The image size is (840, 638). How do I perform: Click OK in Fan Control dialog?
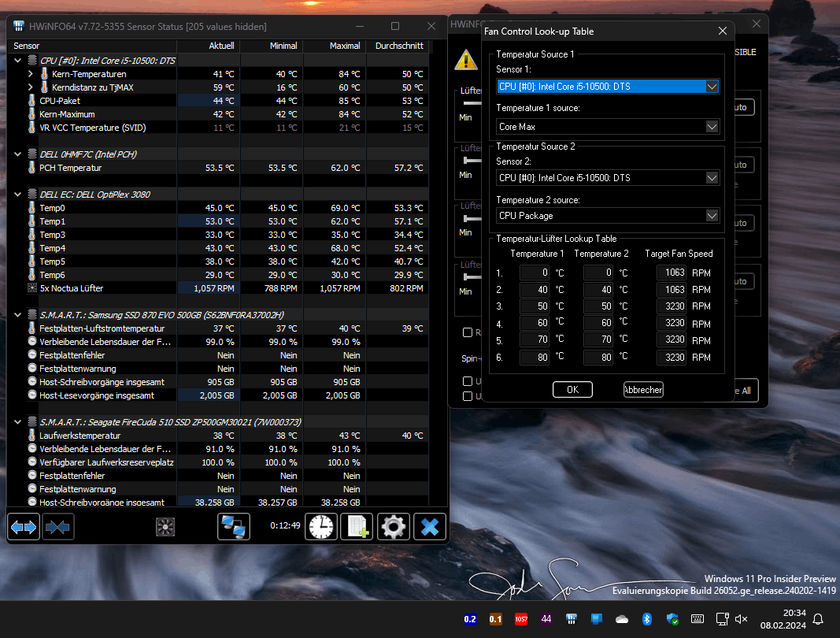point(572,390)
